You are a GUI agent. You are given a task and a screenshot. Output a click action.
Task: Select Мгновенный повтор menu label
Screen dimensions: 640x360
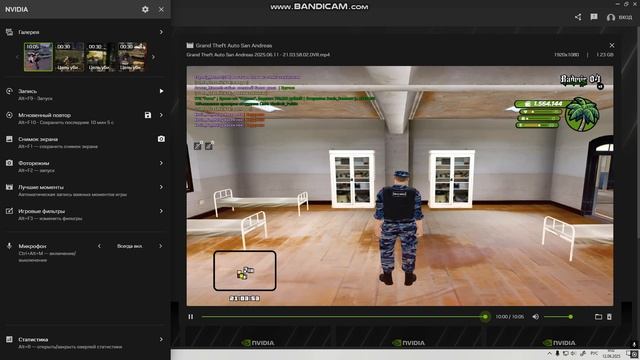tap(44, 115)
